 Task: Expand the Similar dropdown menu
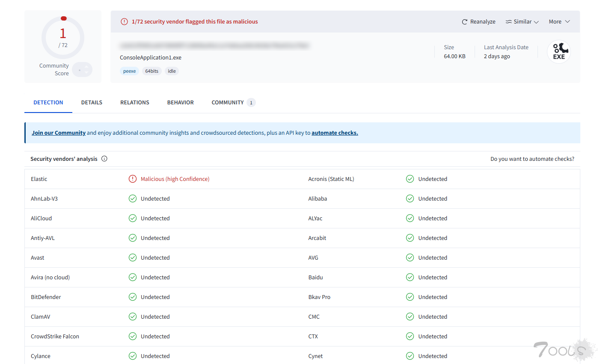click(522, 22)
